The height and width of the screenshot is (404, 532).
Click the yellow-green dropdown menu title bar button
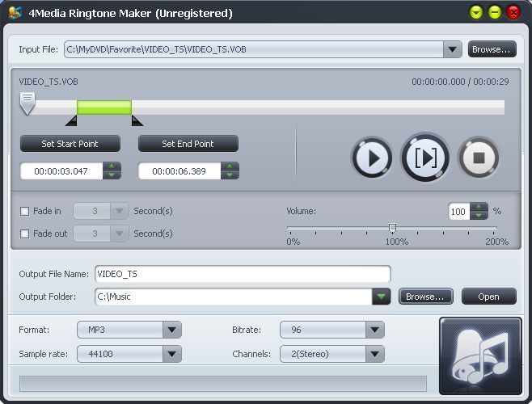[x=476, y=13]
